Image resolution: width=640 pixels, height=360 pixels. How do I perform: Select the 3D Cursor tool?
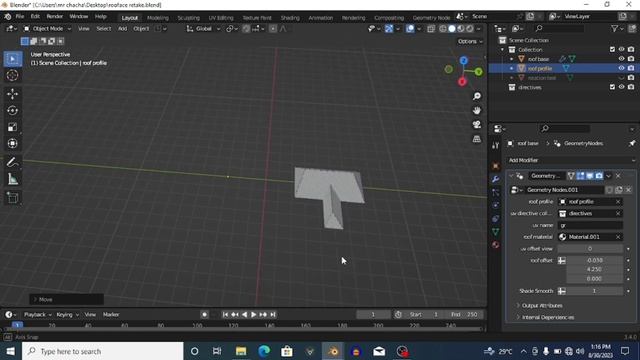[x=13, y=76]
